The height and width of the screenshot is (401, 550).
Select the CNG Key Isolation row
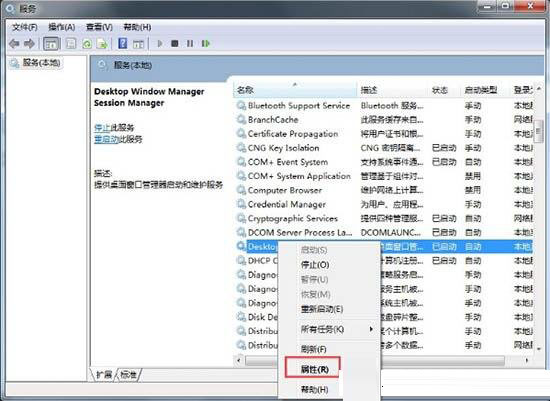[x=385, y=147]
